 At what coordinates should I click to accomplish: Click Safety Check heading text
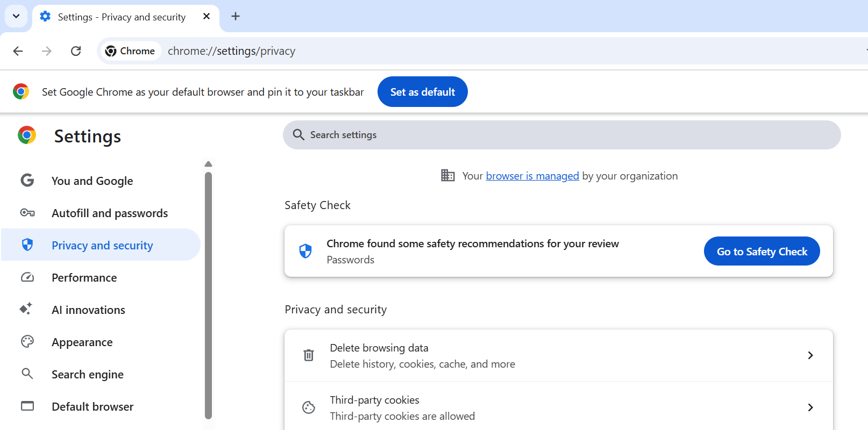317,205
